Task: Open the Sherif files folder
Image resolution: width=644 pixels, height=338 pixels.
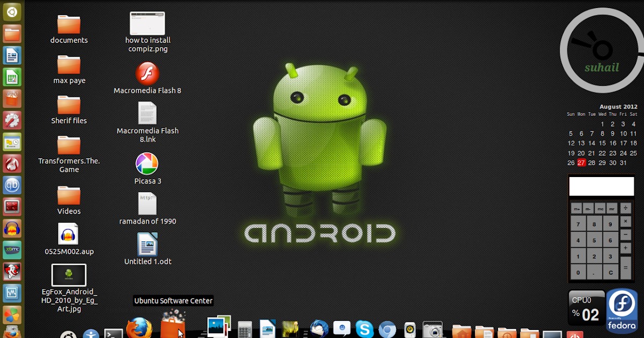Action: (x=69, y=110)
